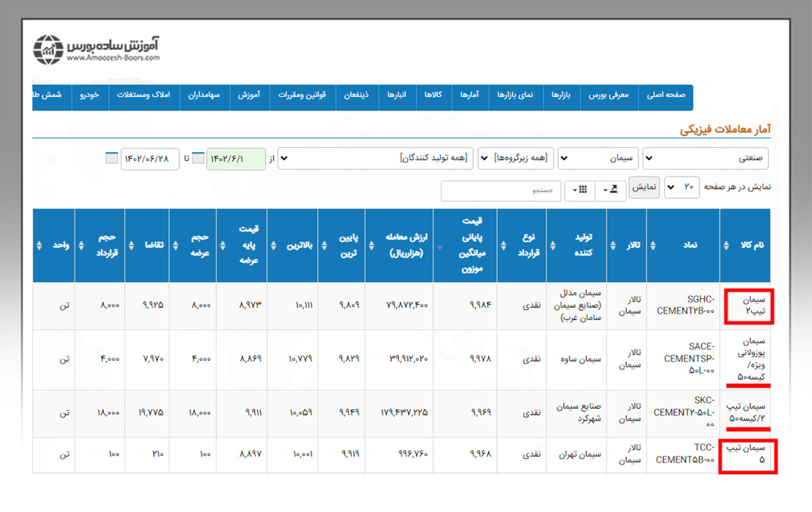Open the صنعتی main group dropdown
The width and height of the screenshot is (812, 512).
click(x=705, y=158)
